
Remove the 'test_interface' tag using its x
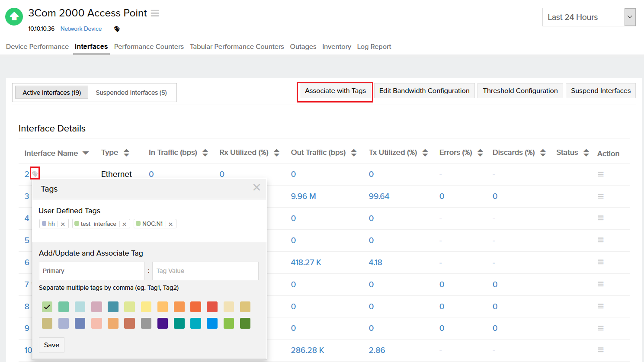click(x=124, y=224)
